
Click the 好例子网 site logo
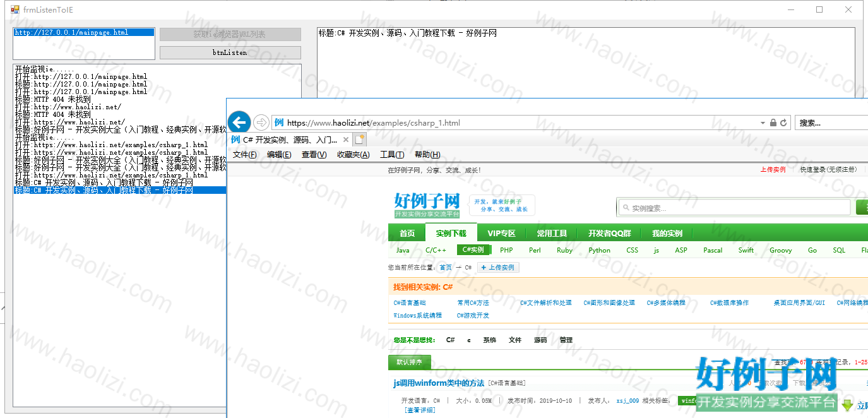pyautogui.click(x=427, y=205)
